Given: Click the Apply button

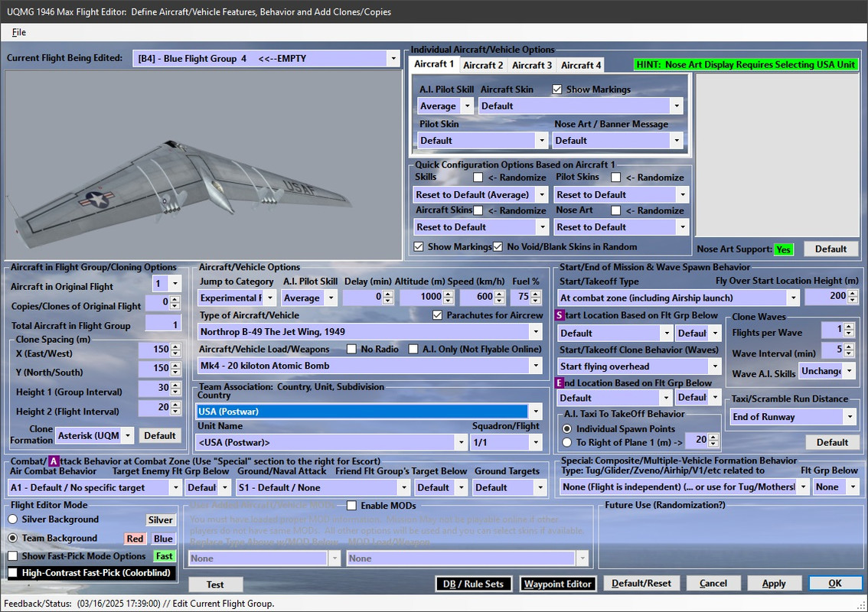Looking at the screenshot, I should tap(773, 583).
